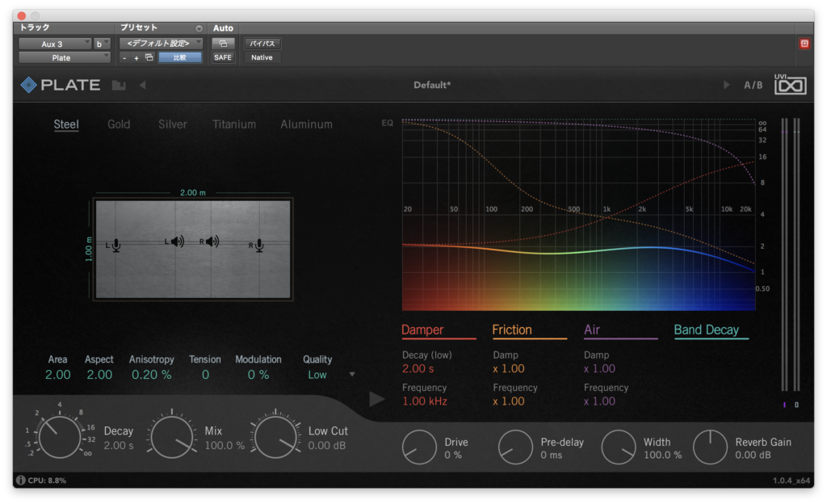The width and height of the screenshot is (827, 504).
Task: Click the Drive knob
Action: point(419,447)
